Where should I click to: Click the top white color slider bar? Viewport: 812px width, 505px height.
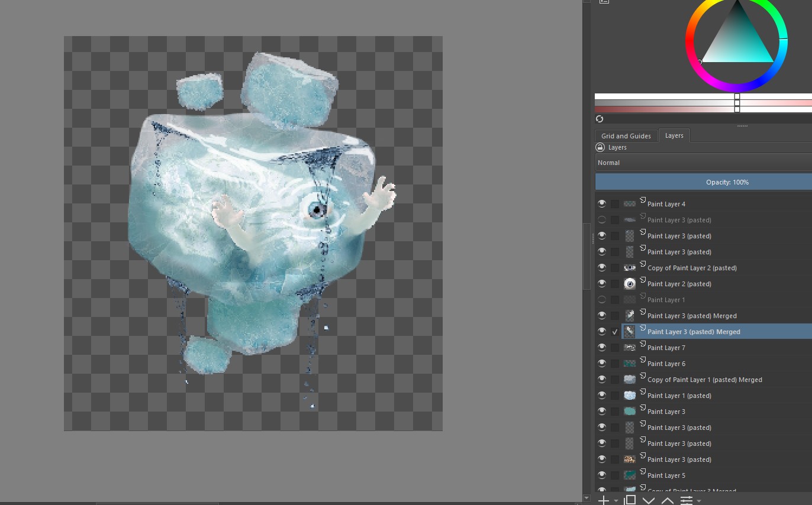click(x=703, y=96)
